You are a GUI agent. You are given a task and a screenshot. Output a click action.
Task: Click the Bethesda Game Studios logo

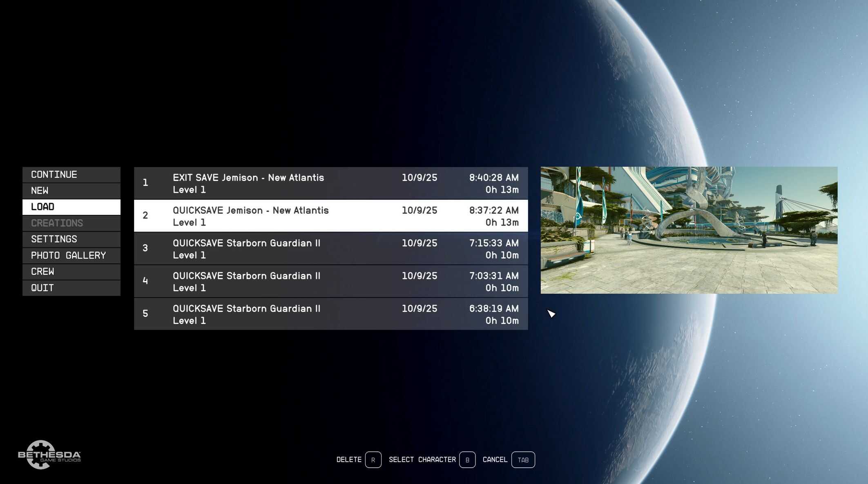[49, 455]
